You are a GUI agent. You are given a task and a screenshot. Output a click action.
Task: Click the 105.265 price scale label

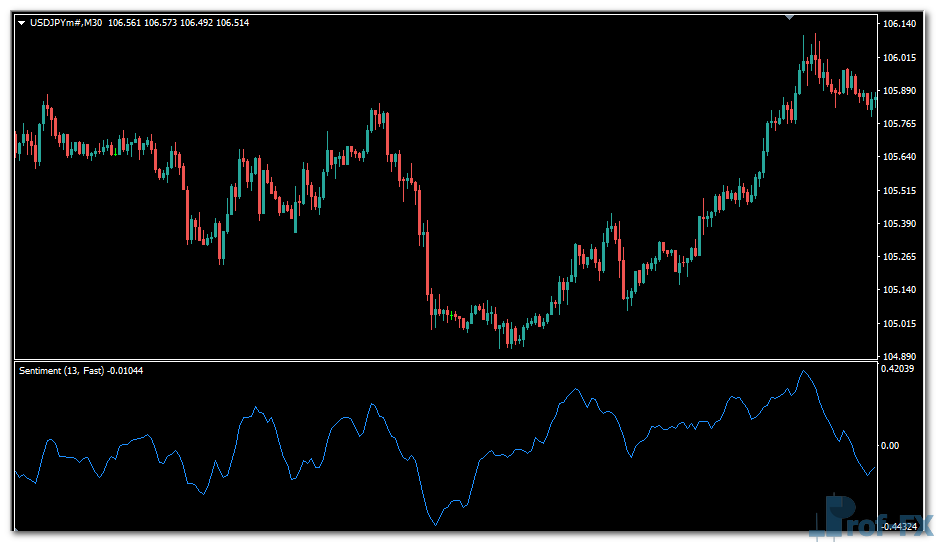point(901,257)
